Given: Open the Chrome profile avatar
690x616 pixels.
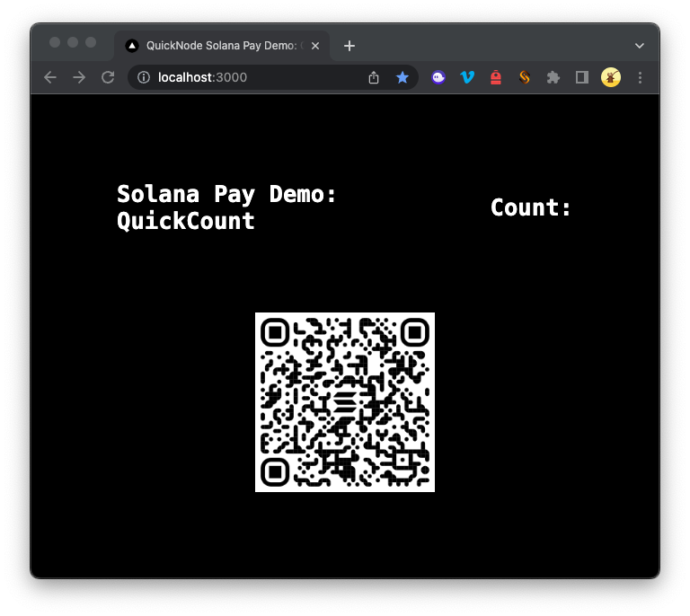Looking at the screenshot, I should [x=611, y=78].
